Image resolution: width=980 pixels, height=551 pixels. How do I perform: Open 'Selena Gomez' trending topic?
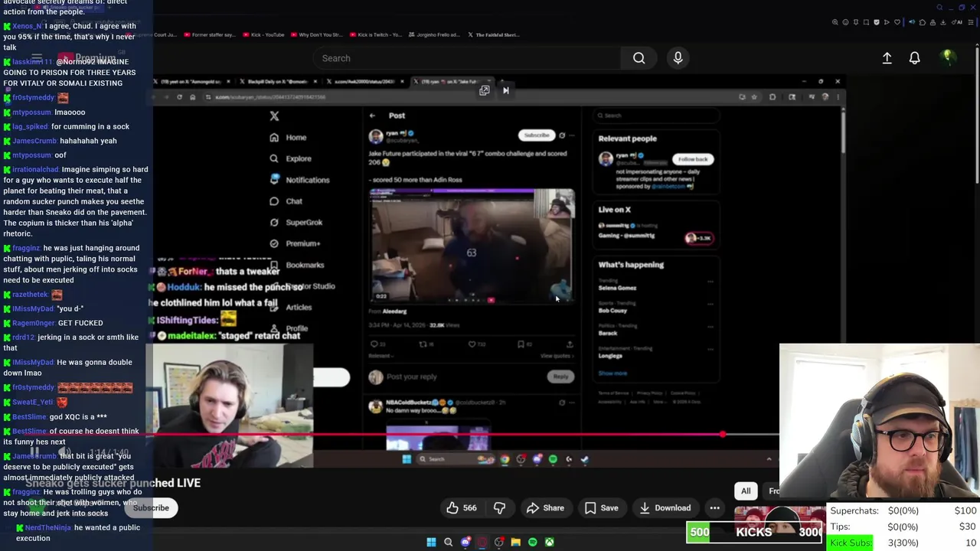(x=617, y=288)
